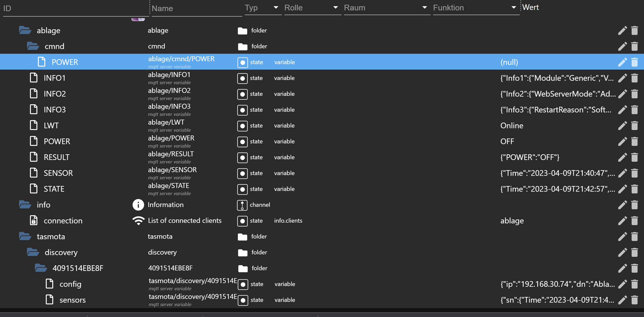Edit the ablage/SENSOR state via its pencil icon

tap(622, 173)
